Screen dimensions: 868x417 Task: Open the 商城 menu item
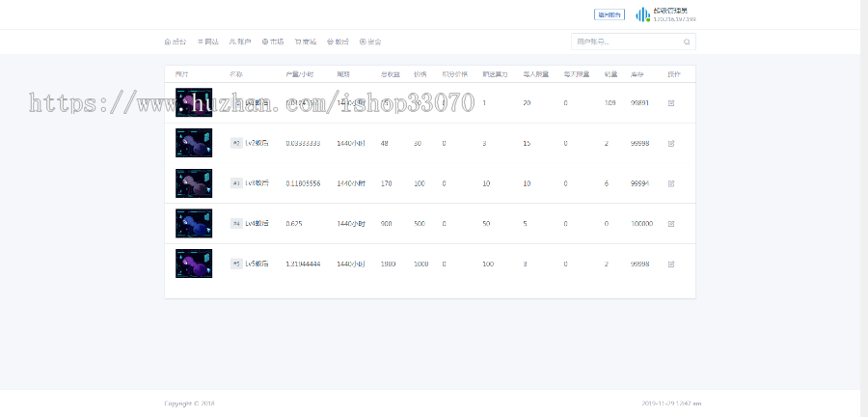point(306,42)
